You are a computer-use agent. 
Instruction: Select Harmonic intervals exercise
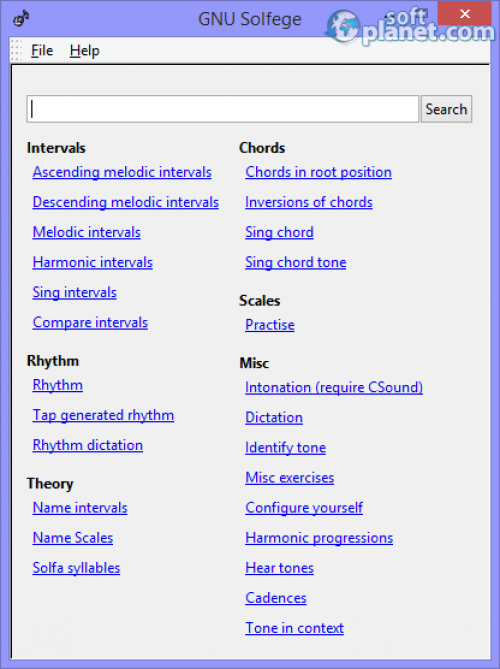93,262
